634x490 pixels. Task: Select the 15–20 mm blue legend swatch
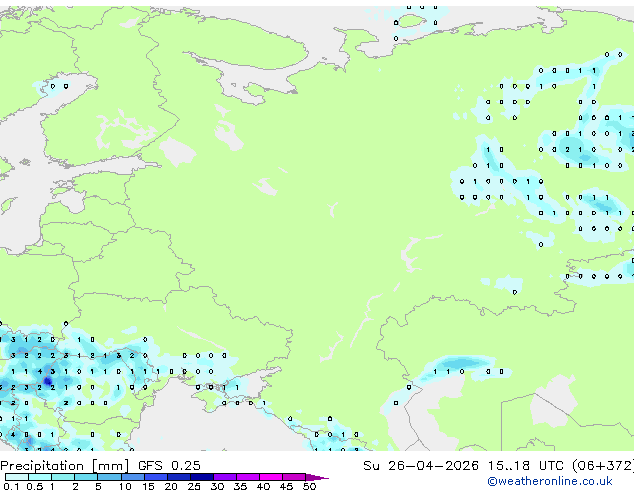[x=156, y=477]
